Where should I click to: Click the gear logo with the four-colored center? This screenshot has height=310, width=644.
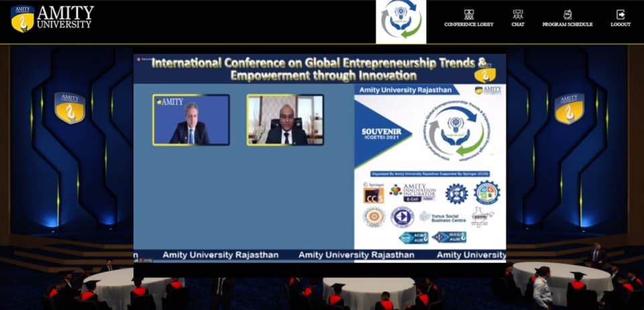click(487, 192)
